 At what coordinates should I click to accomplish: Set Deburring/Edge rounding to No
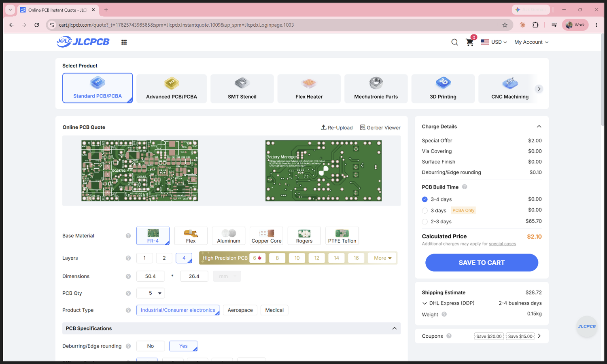click(151, 346)
